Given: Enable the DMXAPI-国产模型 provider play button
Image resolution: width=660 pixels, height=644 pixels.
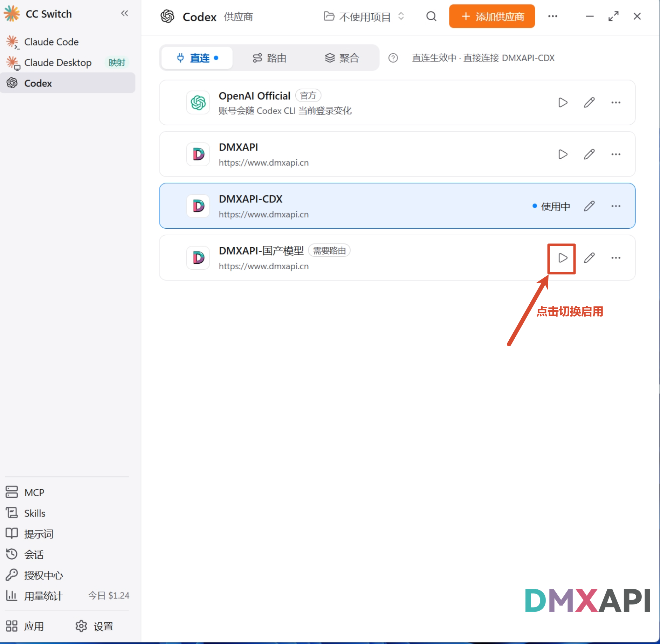Looking at the screenshot, I should click(563, 258).
